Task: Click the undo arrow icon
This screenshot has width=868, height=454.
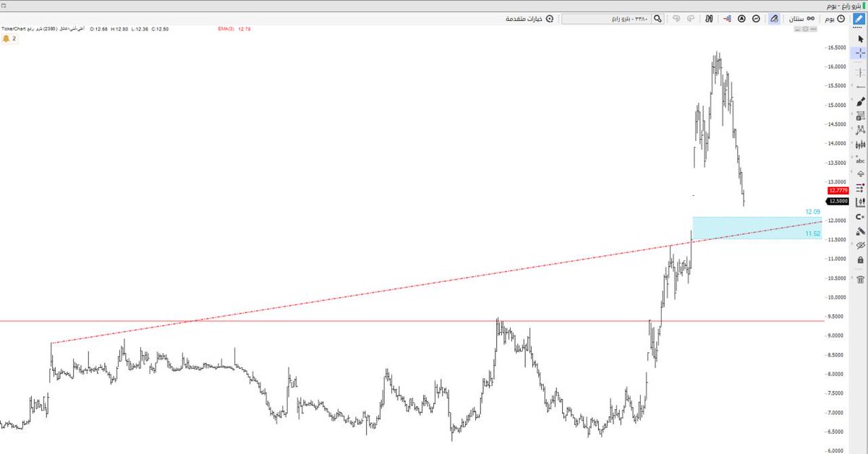Action: point(676,19)
